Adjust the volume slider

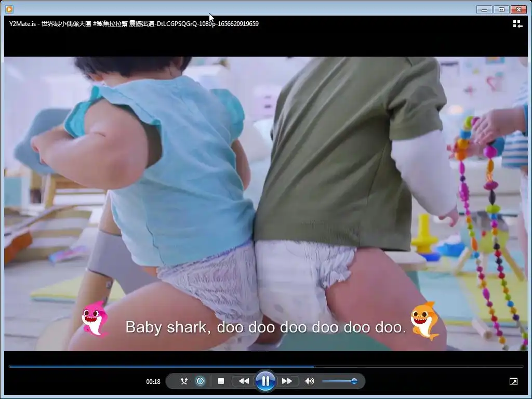(339, 381)
